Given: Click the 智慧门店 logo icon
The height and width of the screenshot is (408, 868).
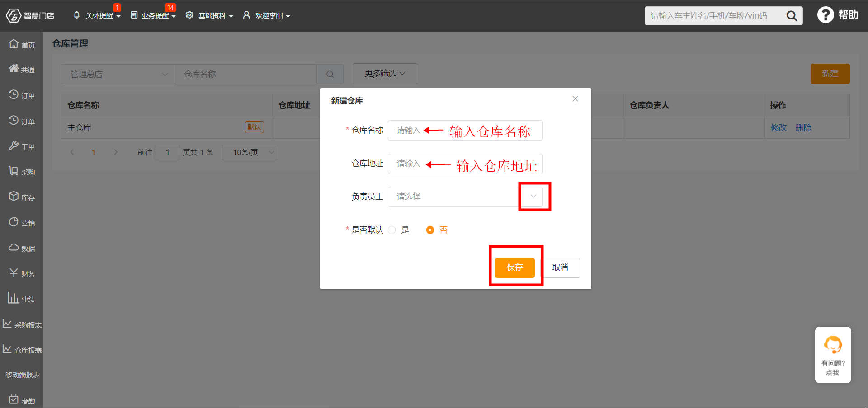Looking at the screenshot, I should tap(14, 15).
